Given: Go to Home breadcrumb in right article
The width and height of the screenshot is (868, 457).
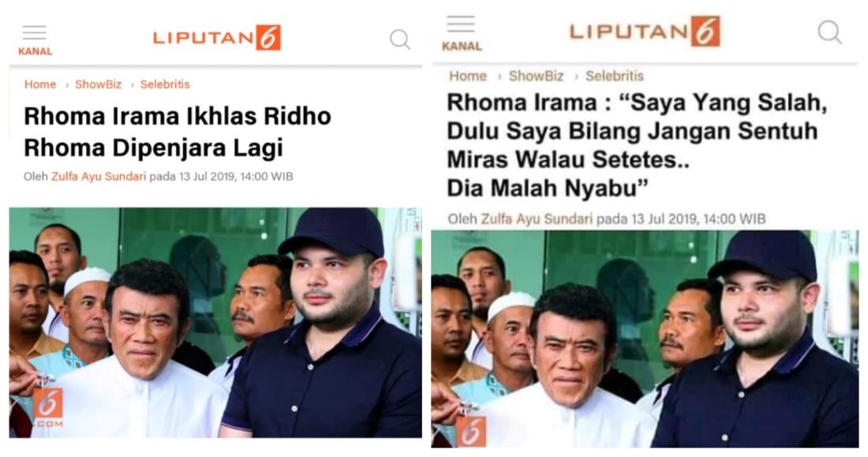Looking at the screenshot, I should point(468,76).
